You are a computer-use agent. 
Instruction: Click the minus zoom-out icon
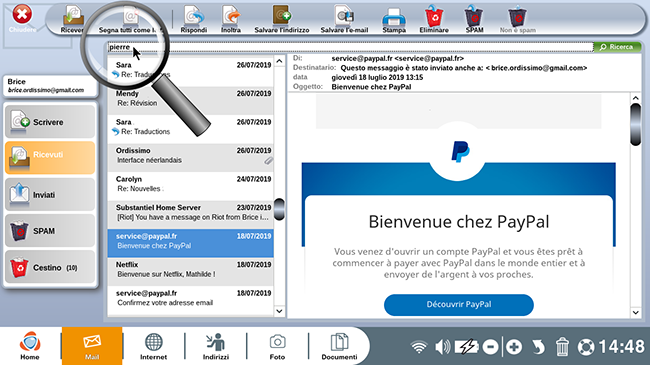pos(490,347)
